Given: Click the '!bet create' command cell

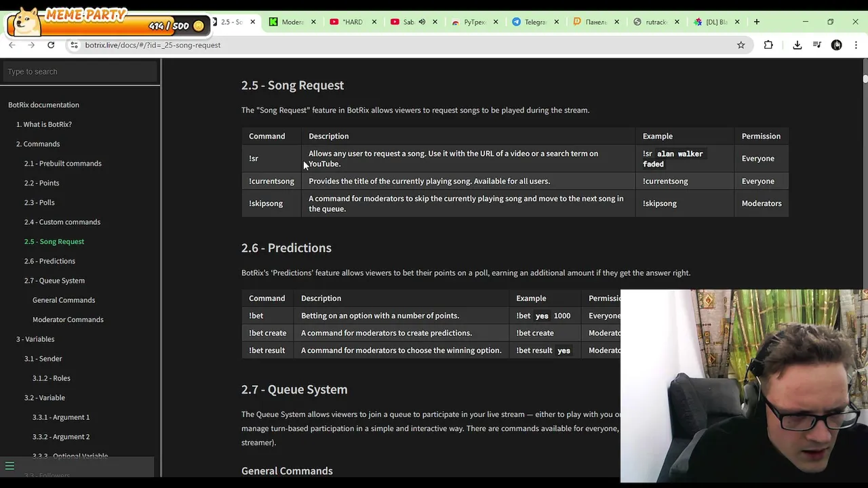Looking at the screenshot, I should tap(268, 333).
